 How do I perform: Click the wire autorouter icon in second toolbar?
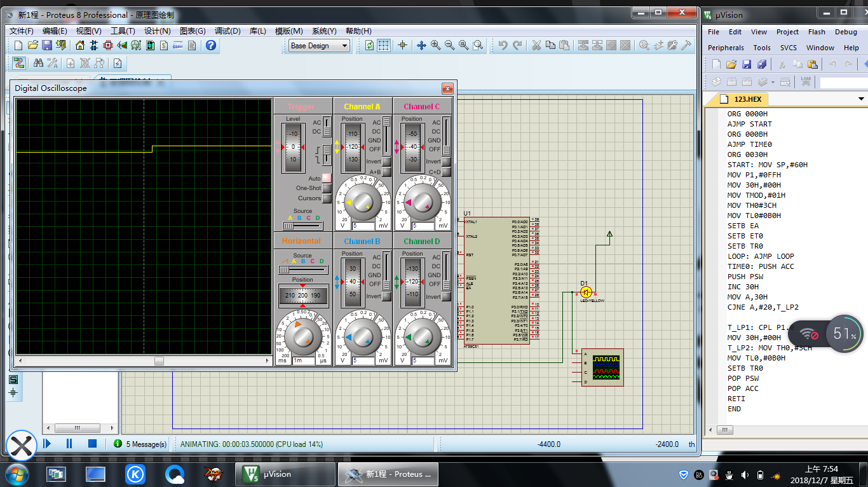[x=18, y=63]
